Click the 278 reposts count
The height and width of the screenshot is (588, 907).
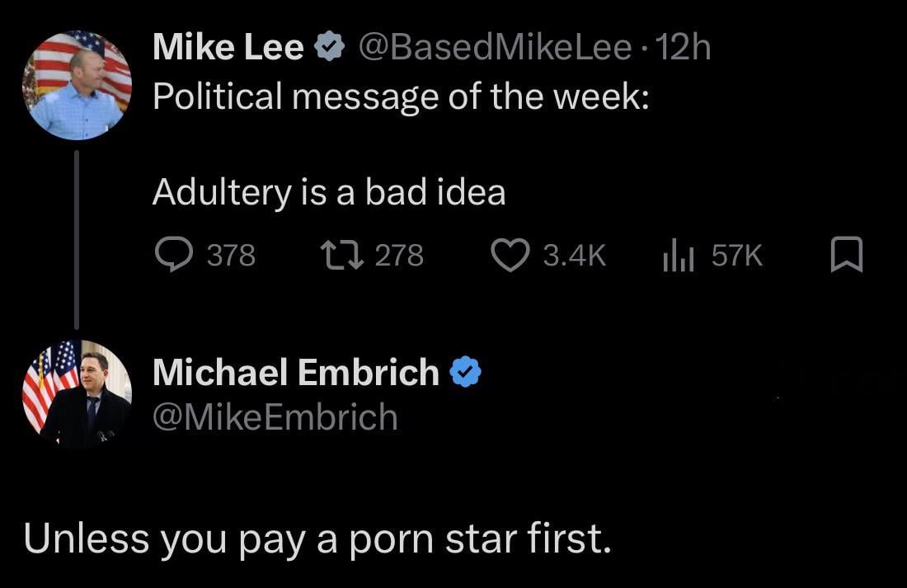(x=399, y=256)
